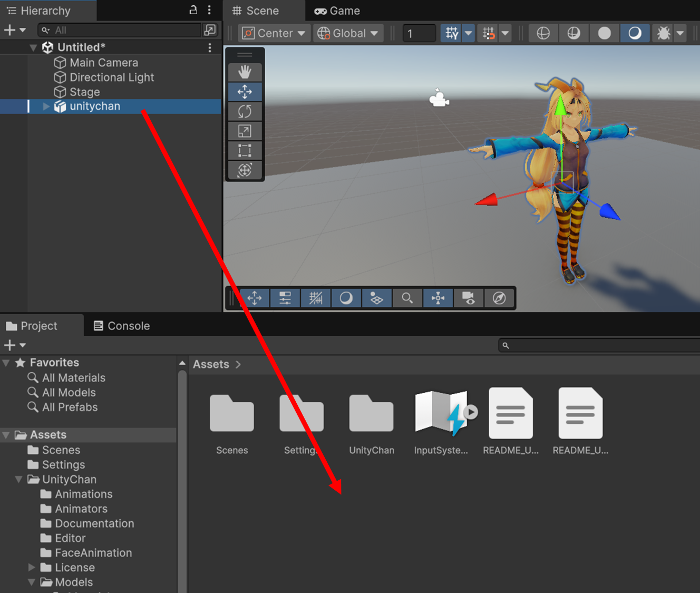Select the Rotate tool
This screenshot has width=700, height=593.
(245, 111)
